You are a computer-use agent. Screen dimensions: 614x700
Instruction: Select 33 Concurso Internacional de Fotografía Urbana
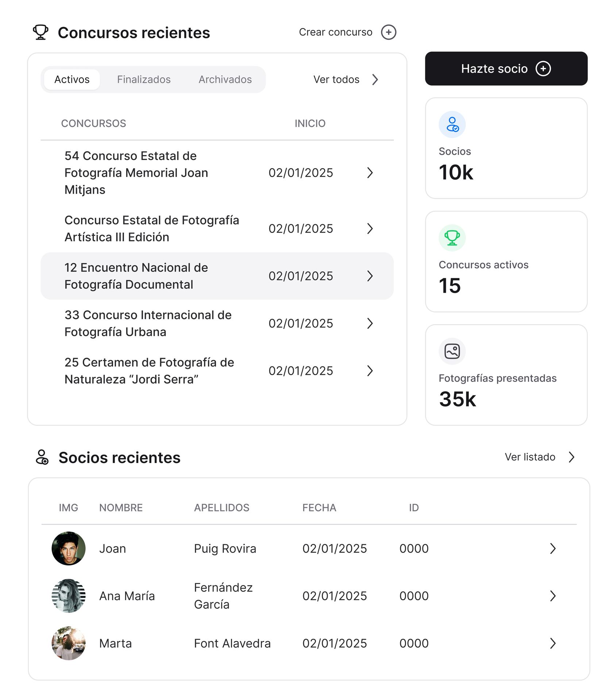point(148,323)
